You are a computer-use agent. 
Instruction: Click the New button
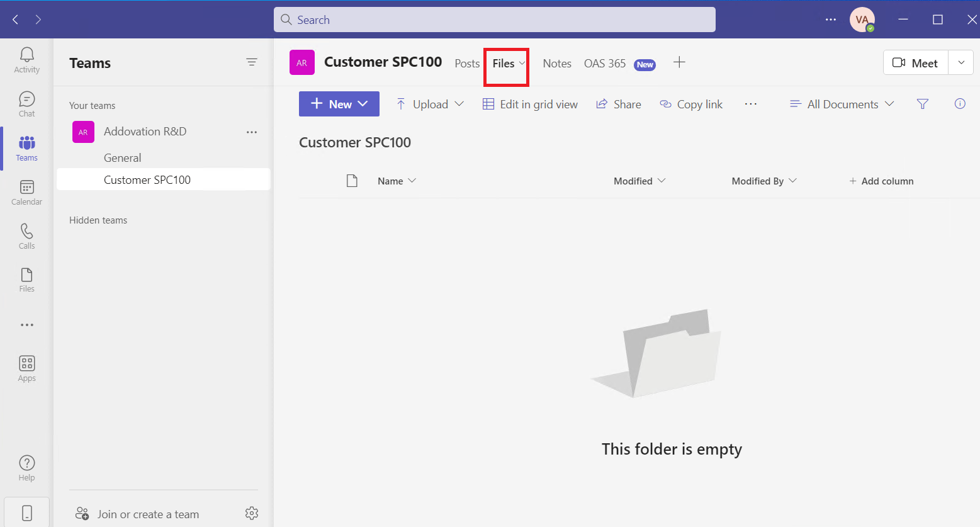[x=339, y=103]
